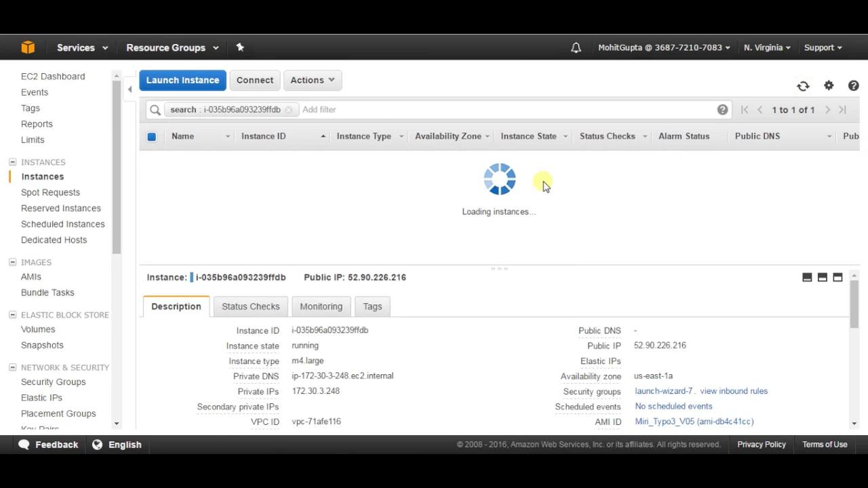
Task: Go to previous page of results
Action: point(760,110)
